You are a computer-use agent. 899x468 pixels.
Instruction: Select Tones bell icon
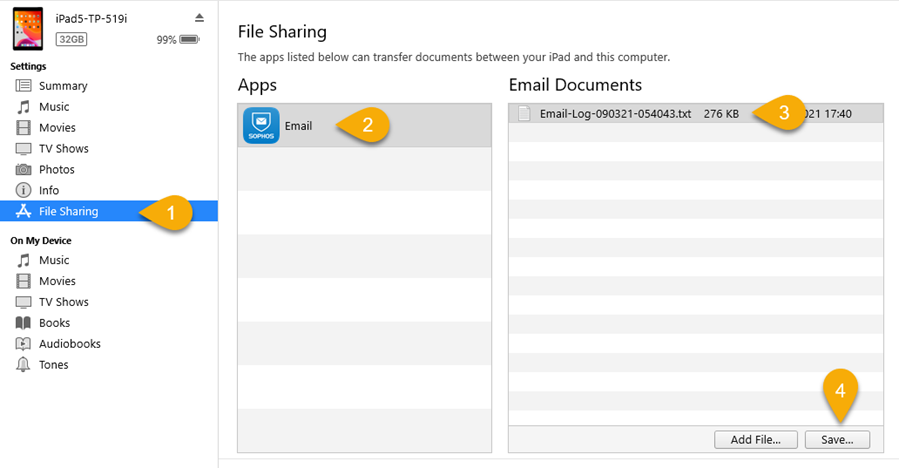(24, 365)
